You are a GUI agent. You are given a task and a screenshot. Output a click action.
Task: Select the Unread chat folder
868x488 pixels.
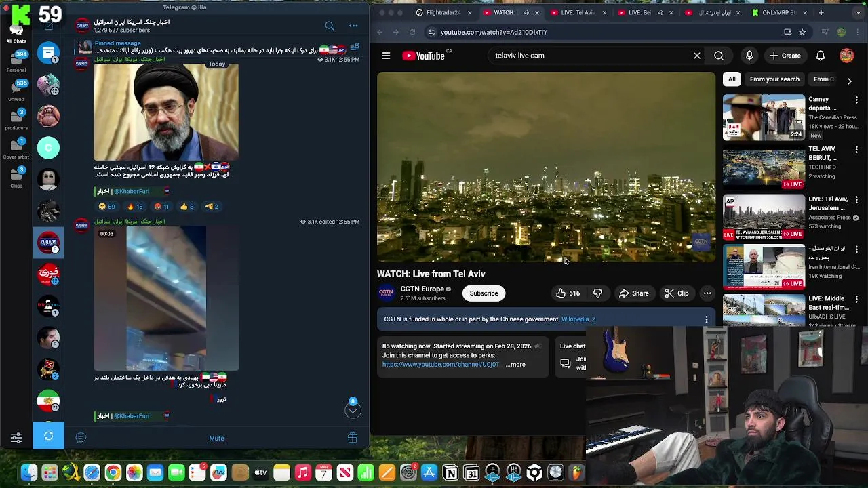click(x=16, y=89)
